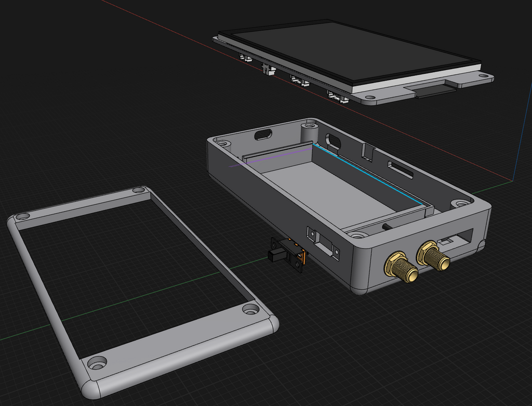Click the bezel frame's bottom-left screw hole
Image resolution: width=532 pixels, height=406 pixels.
click(97, 362)
